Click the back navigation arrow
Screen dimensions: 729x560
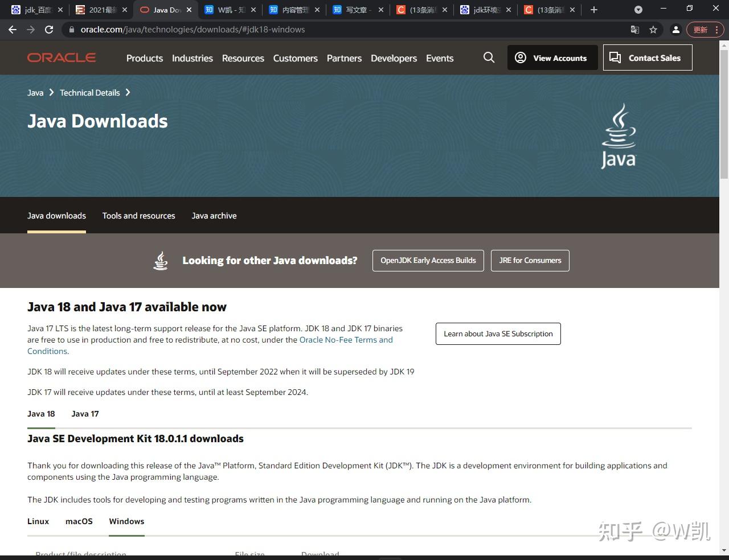pos(13,30)
